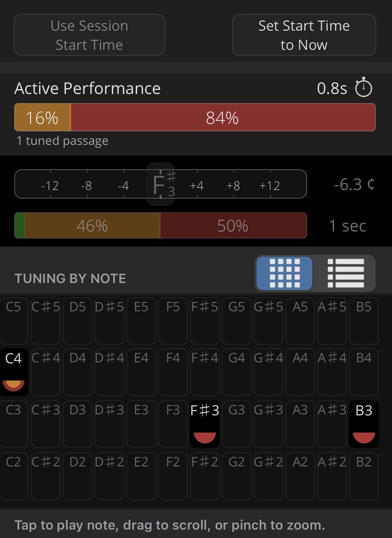Switch to grid view of notes
This screenshot has width=392, height=538.
coord(285,273)
